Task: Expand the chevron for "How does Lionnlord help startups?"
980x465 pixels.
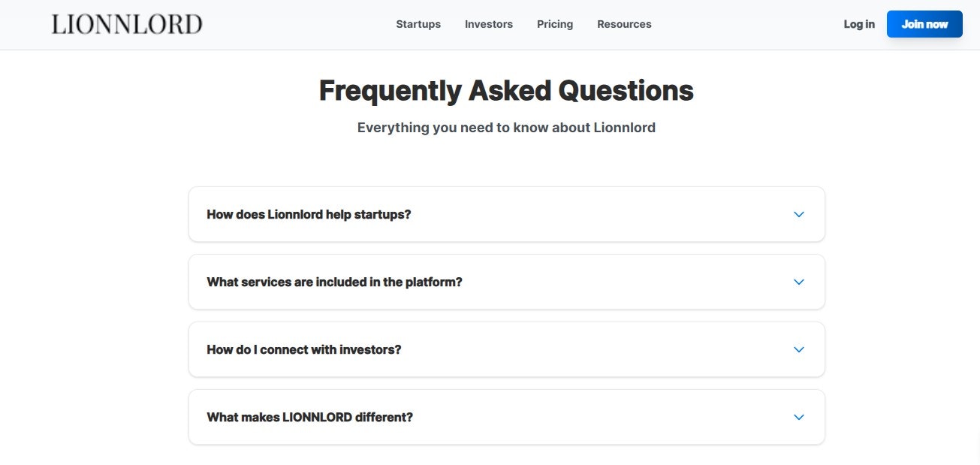Action: pos(798,214)
